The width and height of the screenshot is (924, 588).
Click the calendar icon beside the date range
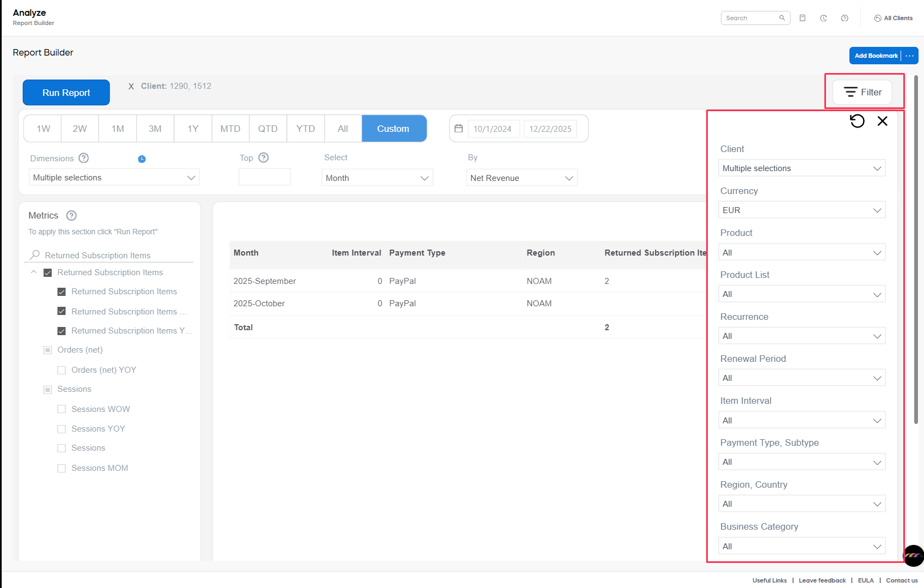click(459, 128)
